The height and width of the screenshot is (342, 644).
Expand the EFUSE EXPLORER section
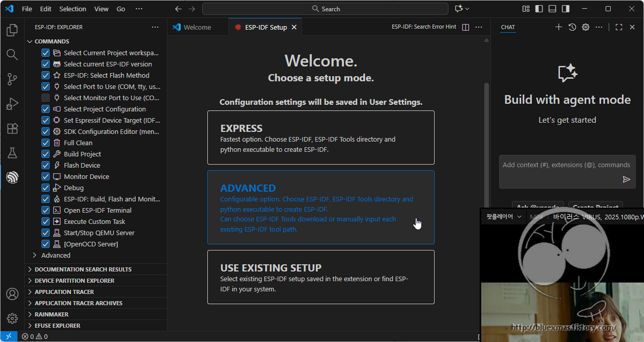96,325
